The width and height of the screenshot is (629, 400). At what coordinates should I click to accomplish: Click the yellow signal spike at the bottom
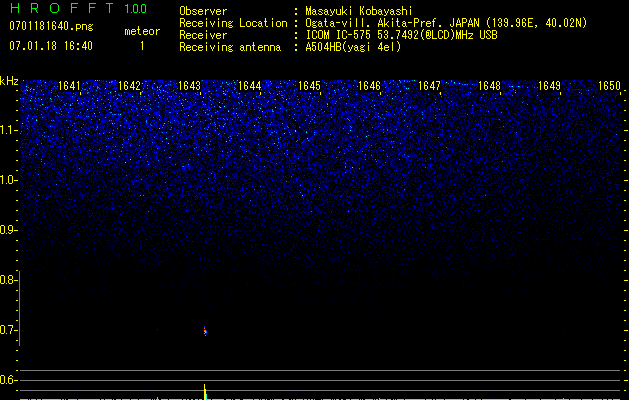[x=205, y=390]
